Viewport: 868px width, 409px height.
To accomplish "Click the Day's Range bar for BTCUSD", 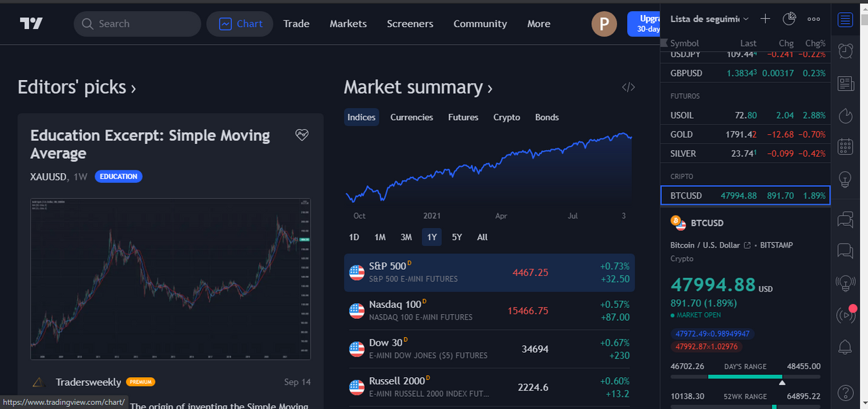I will (x=745, y=376).
